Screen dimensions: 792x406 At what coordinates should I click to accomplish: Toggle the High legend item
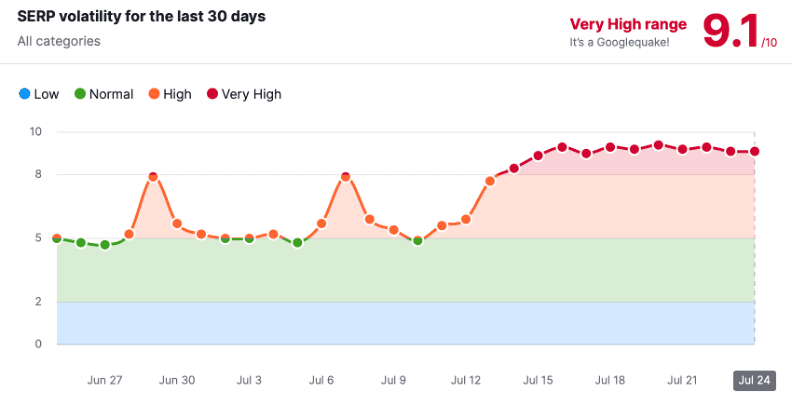[170, 94]
